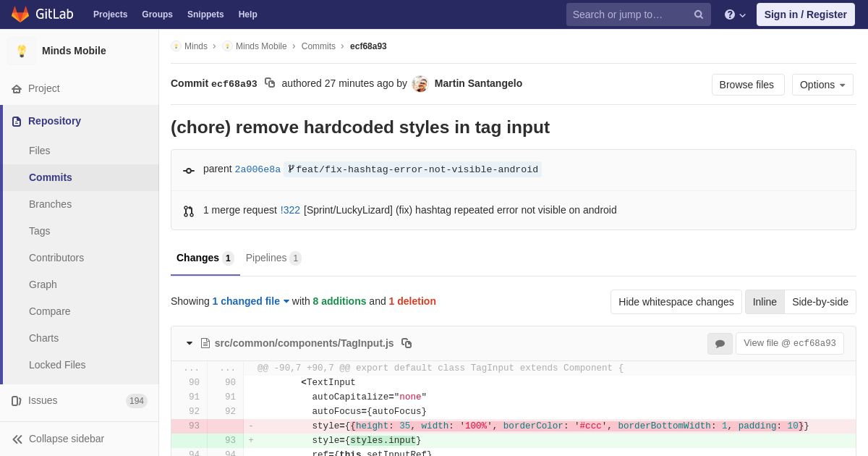Click Martin Santangelo's avatar
This screenshot has height=456, width=868.
[420, 84]
